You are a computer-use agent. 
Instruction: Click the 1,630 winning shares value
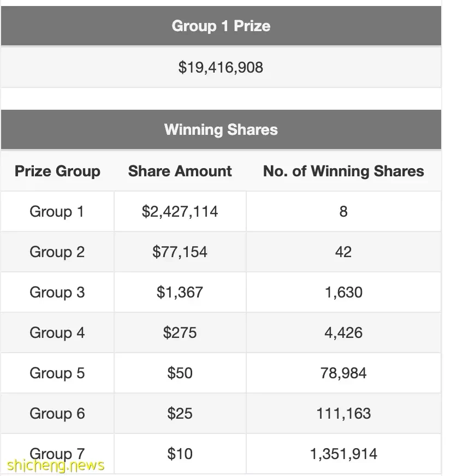click(343, 293)
